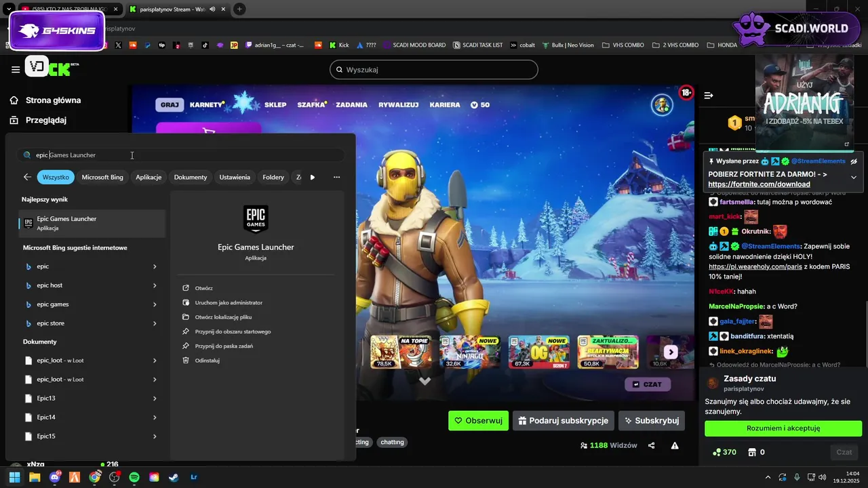This screenshot has height=488, width=868.
Task: Select the Ustawienia search filter tab
Action: point(235,177)
